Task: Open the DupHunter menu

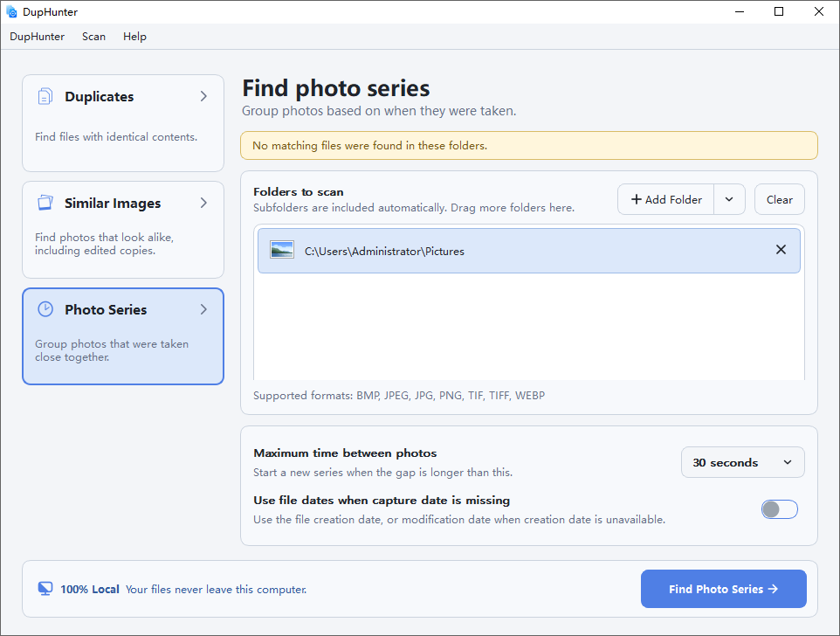Action: pos(37,37)
